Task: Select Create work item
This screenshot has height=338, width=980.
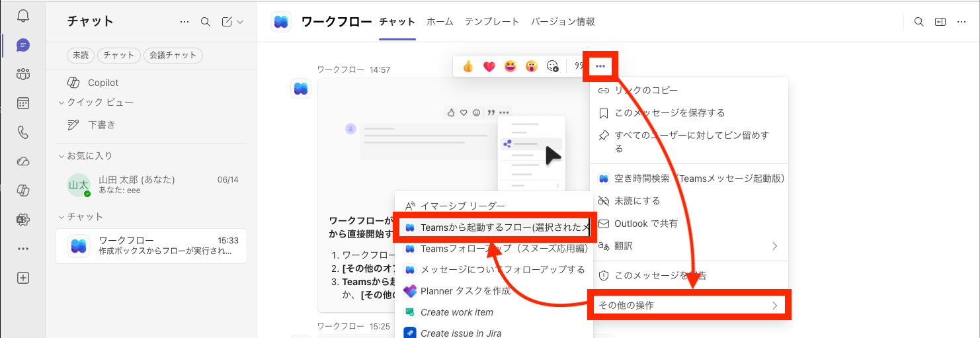Action: [x=494, y=312]
